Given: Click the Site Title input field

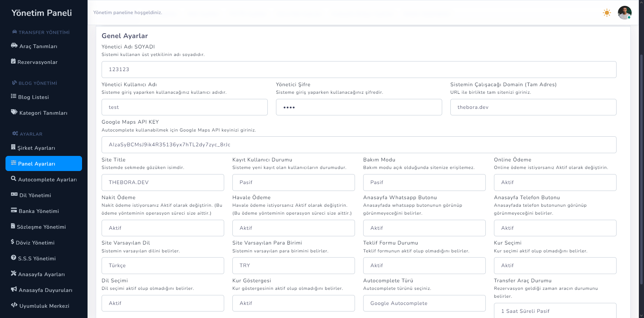Looking at the screenshot, I should [163, 182].
